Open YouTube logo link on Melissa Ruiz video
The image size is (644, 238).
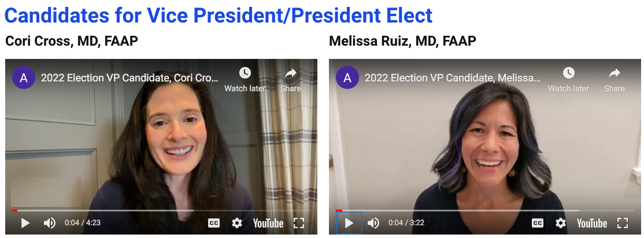tap(592, 223)
